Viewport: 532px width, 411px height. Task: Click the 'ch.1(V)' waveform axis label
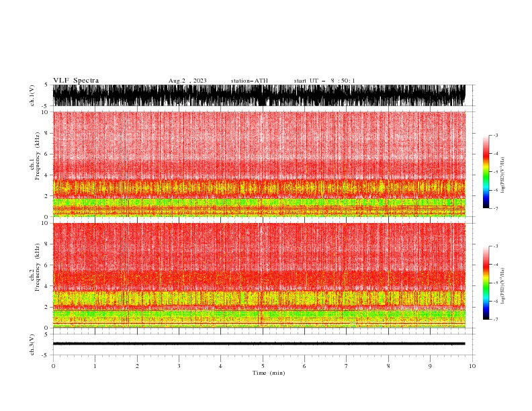(x=32, y=95)
